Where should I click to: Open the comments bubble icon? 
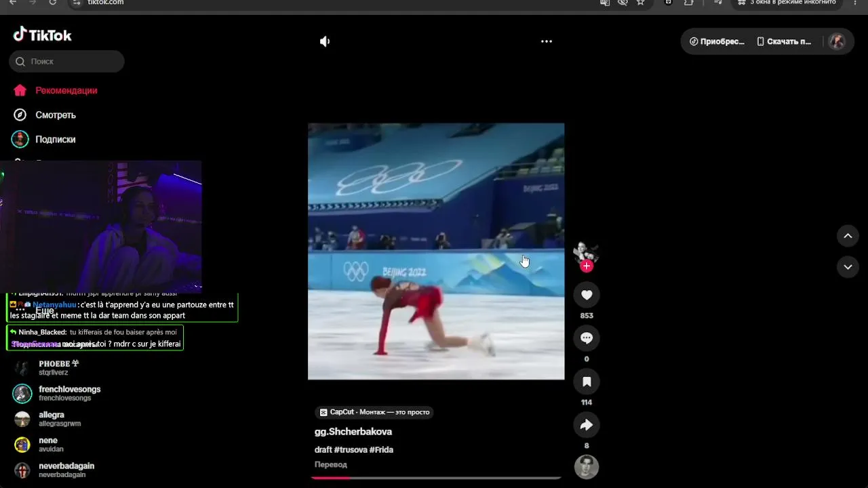pyautogui.click(x=587, y=338)
